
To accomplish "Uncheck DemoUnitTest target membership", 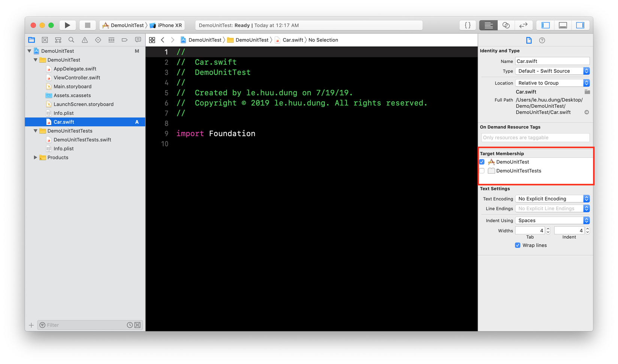I will tap(482, 162).
